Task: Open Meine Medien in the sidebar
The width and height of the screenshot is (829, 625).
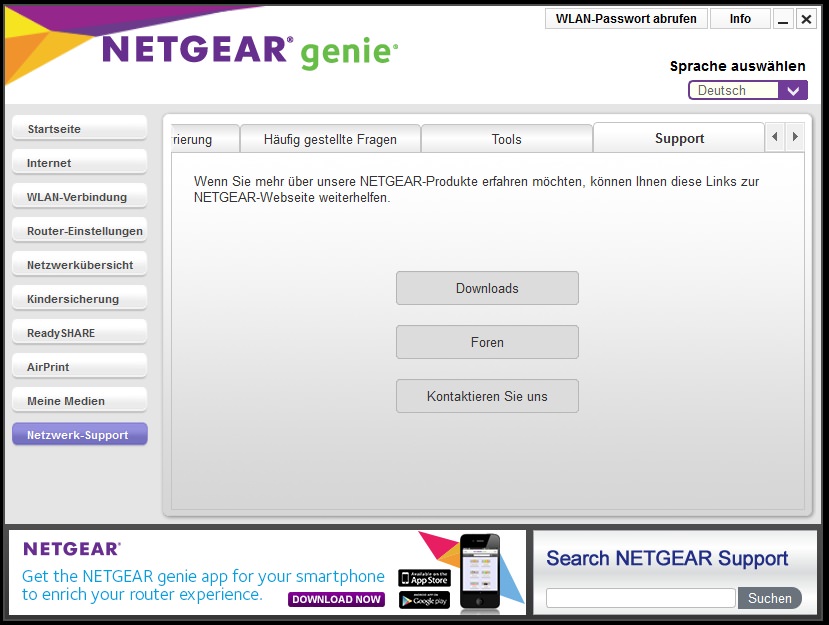Action: tap(80, 401)
